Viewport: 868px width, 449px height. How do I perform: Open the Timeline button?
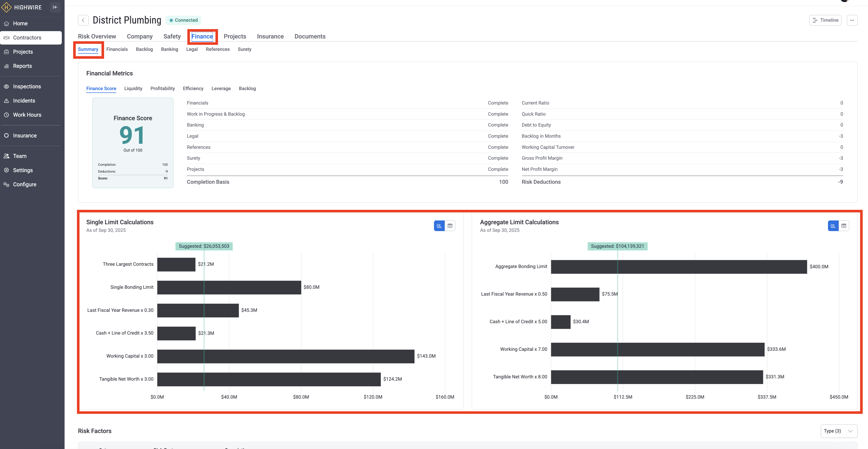(825, 20)
